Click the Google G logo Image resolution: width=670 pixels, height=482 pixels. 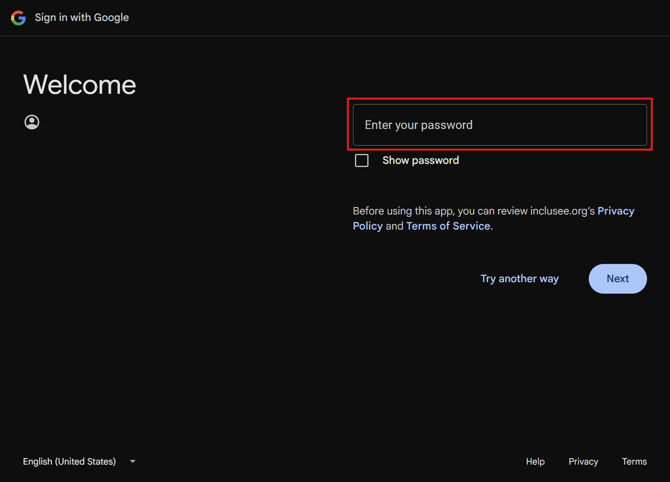point(18,18)
